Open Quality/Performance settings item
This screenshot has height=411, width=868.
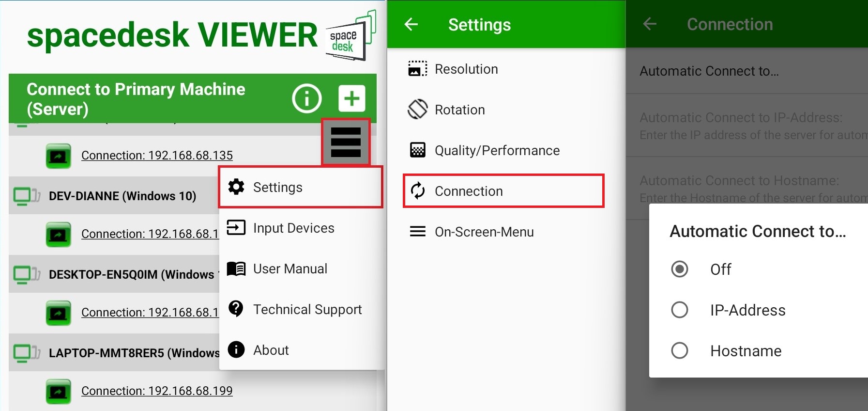506,150
